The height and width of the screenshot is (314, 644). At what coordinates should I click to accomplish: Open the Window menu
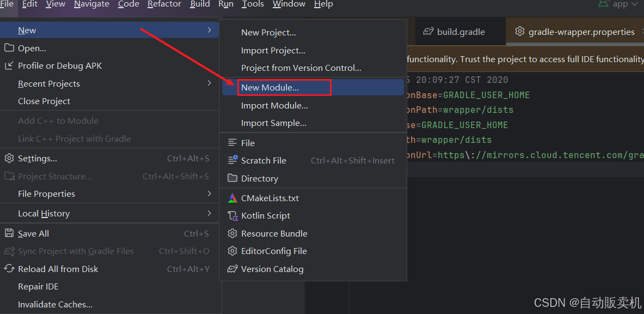point(289,4)
